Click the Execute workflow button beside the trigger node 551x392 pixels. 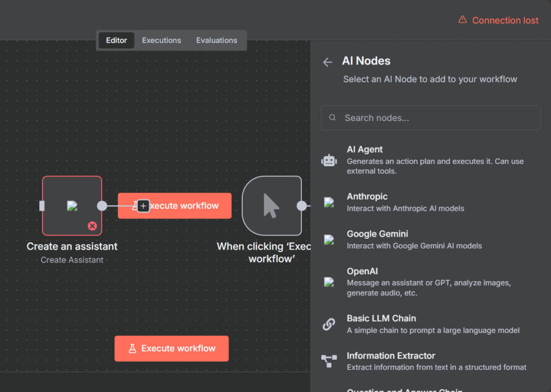coord(175,206)
